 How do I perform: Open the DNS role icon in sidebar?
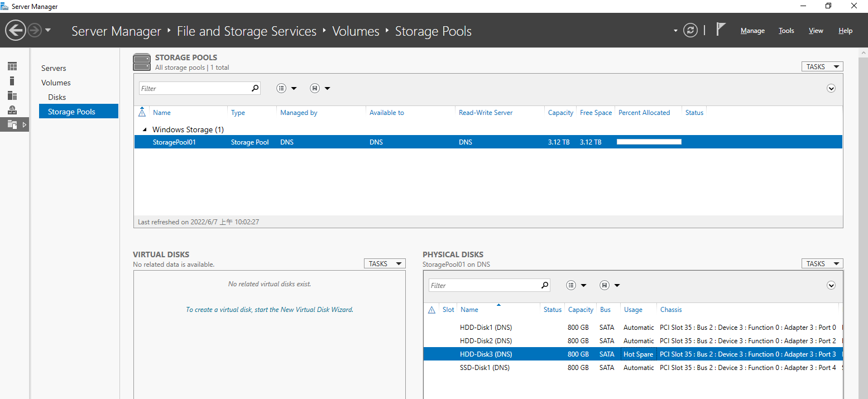12,110
